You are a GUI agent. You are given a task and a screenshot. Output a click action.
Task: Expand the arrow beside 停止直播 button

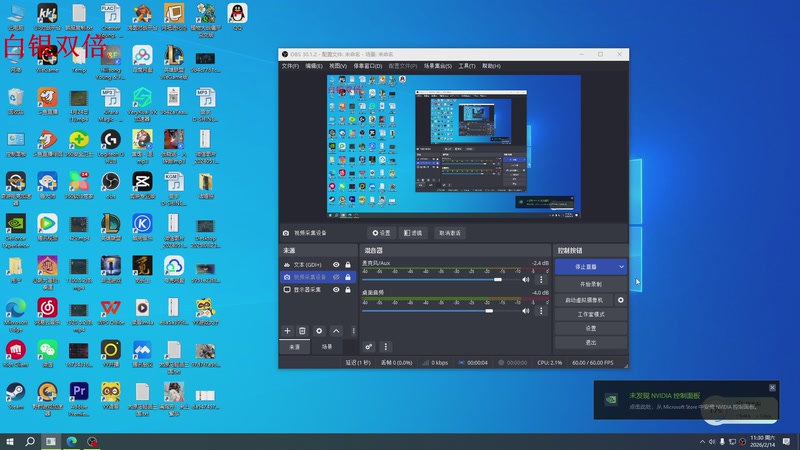tap(621, 267)
